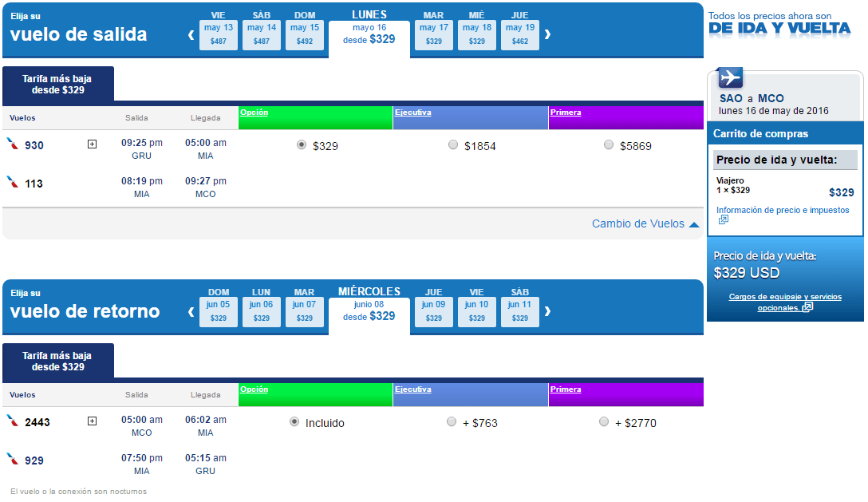This screenshot has width=868, height=502.
Task: Click the green Opción fare column header
Action: pos(316,117)
